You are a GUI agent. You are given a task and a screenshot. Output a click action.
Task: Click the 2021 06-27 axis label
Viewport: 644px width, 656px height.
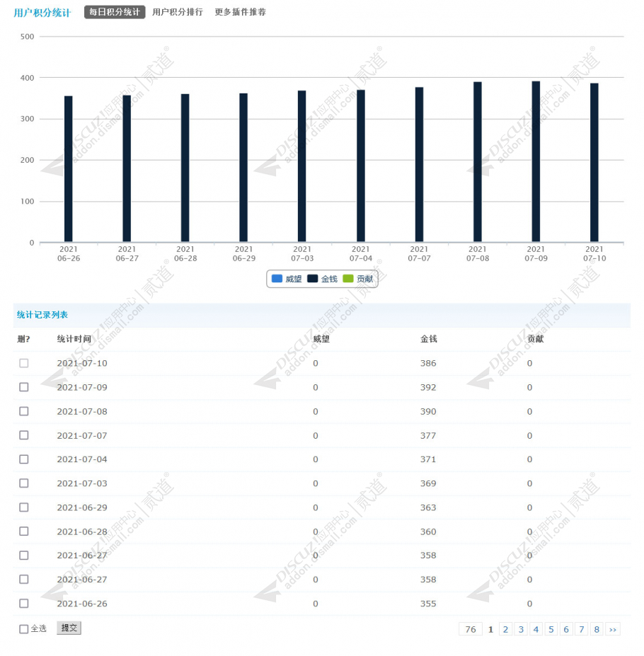[x=127, y=253]
